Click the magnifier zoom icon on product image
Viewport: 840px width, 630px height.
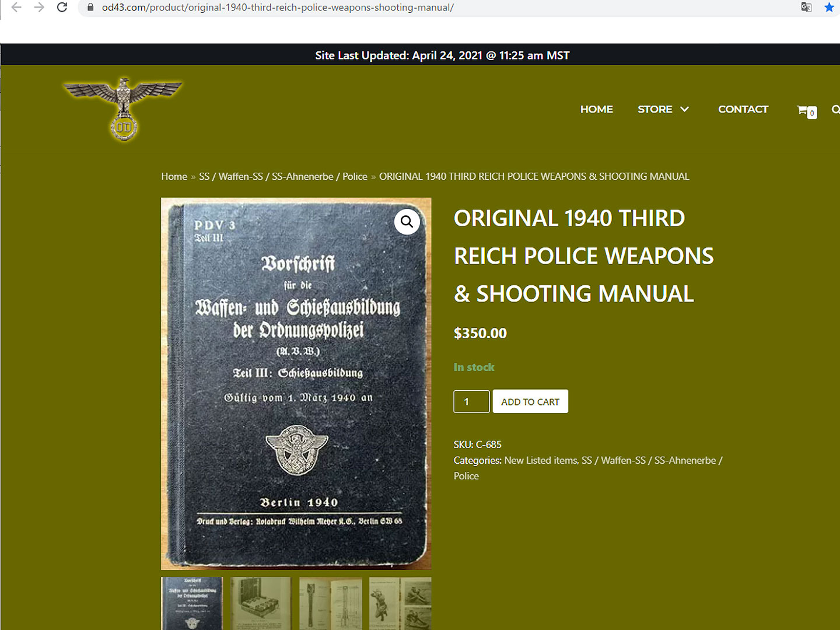point(407,222)
